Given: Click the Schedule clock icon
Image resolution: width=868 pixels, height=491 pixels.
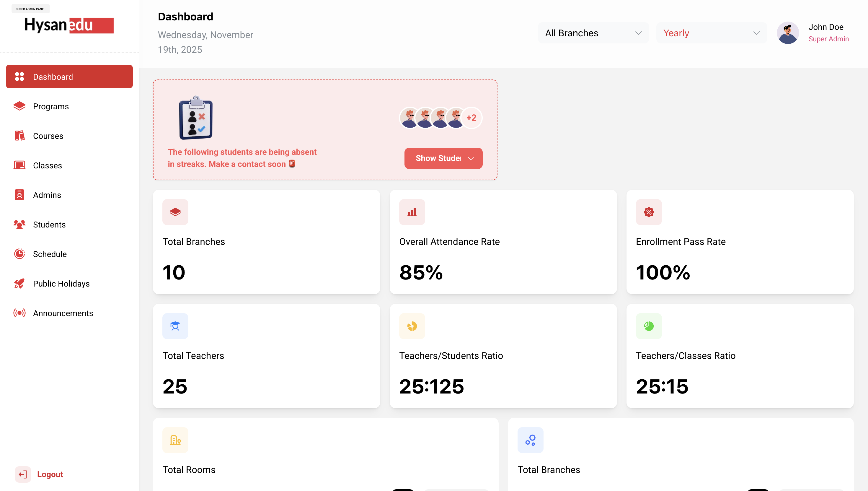Looking at the screenshot, I should coord(19,254).
